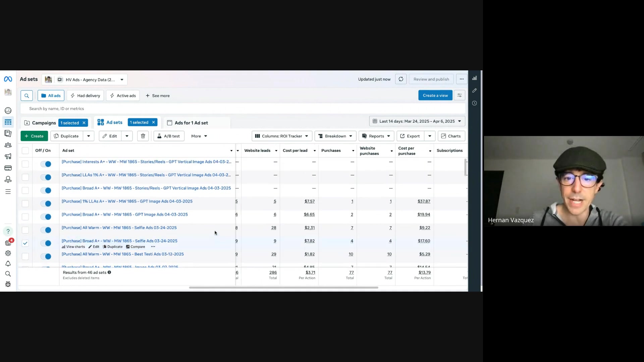Open the audiences people icon in sidebar

point(8,145)
